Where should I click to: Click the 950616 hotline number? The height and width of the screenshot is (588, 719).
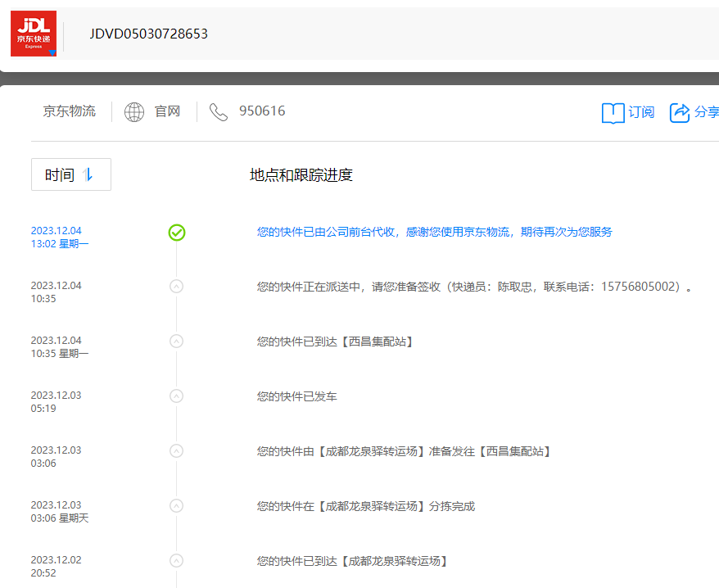point(262,111)
